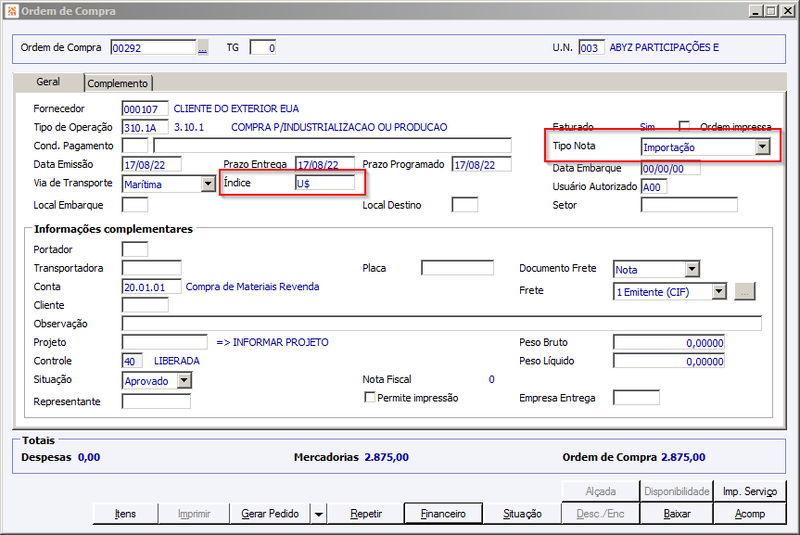The image size is (800, 535).
Task: Click the Conta field 20.01.01
Action: [x=152, y=287]
